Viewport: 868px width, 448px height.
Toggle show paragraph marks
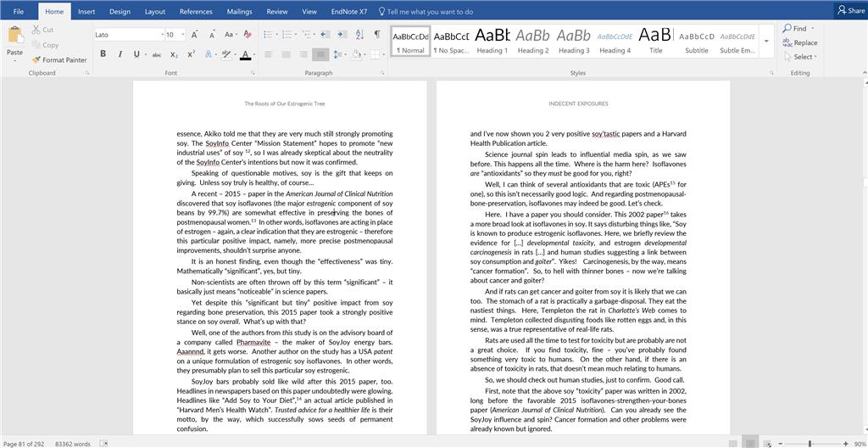click(x=377, y=35)
